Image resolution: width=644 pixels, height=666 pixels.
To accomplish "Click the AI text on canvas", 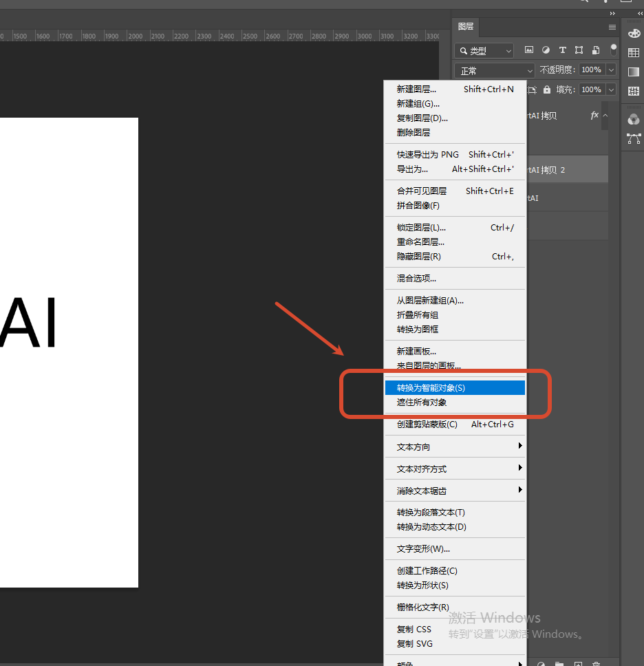I will click(28, 323).
